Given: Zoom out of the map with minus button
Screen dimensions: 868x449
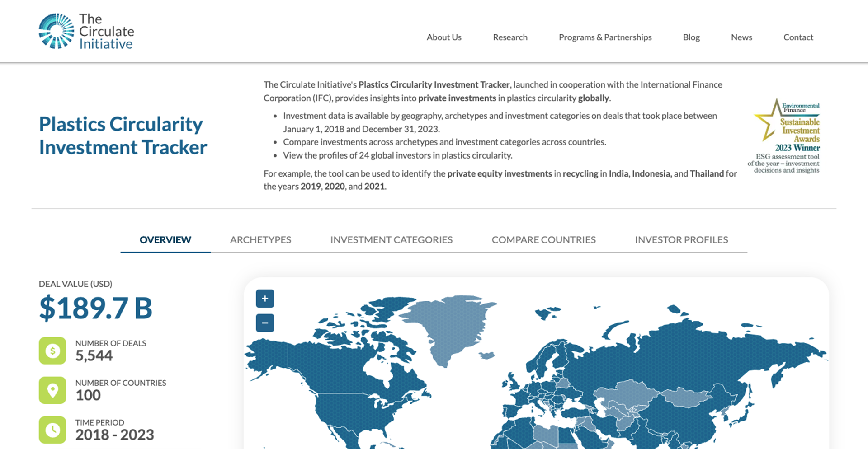Looking at the screenshot, I should tap(265, 323).
